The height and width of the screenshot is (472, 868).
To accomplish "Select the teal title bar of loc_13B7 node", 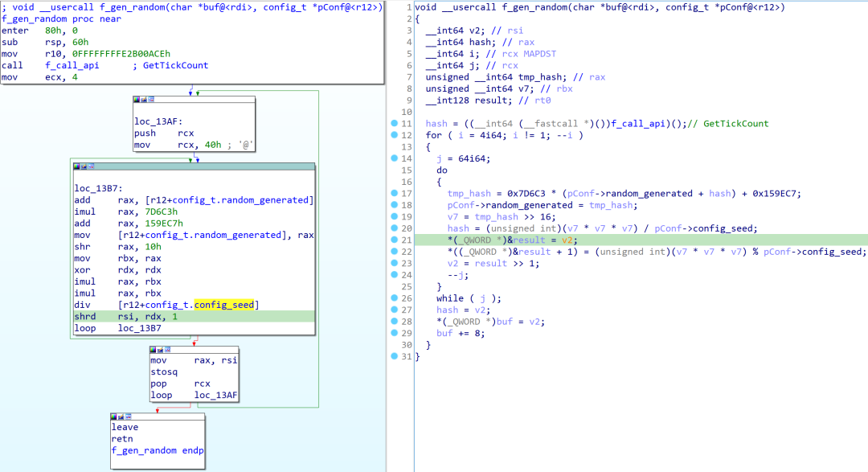I will (x=201, y=166).
